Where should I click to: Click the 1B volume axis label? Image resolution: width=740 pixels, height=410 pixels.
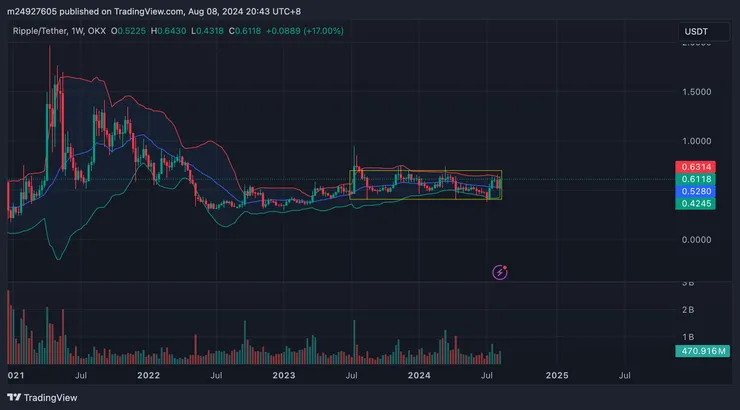tap(688, 337)
